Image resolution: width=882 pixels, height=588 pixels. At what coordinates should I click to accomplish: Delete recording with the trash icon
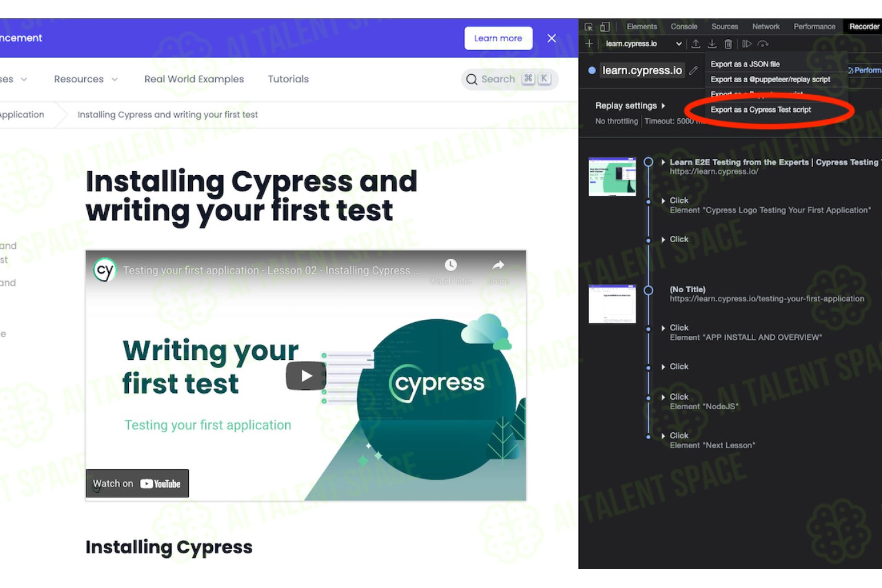pos(728,44)
